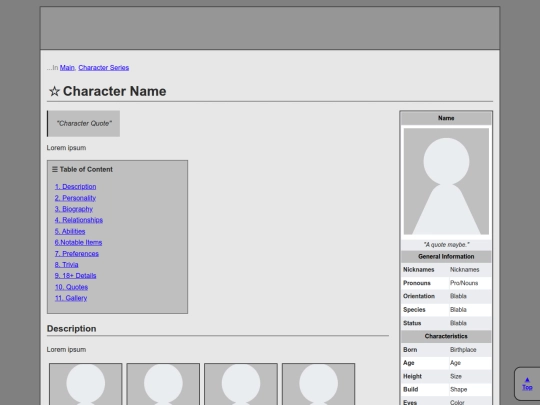Jump to 10. Quotes section

click(71, 287)
